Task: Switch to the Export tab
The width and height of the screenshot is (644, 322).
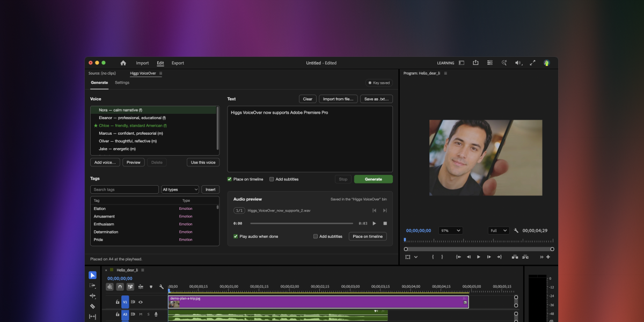Action: pos(178,63)
